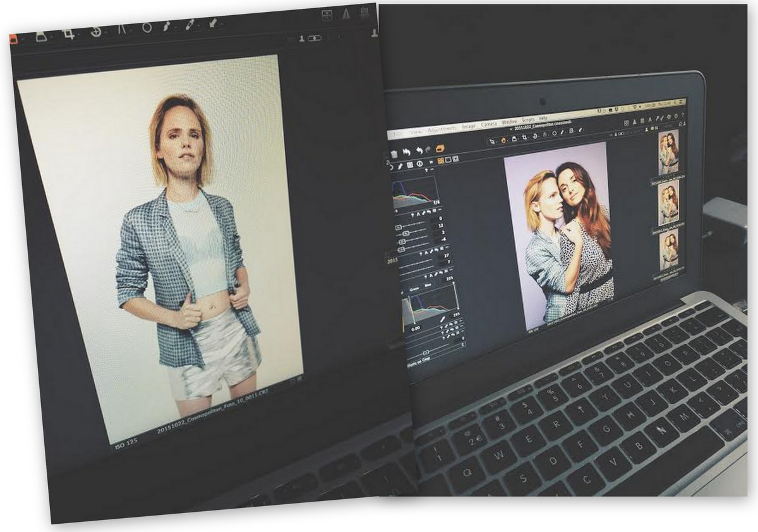Open the Camera menu
The width and height of the screenshot is (758, 532).
(x=488, y=124)
